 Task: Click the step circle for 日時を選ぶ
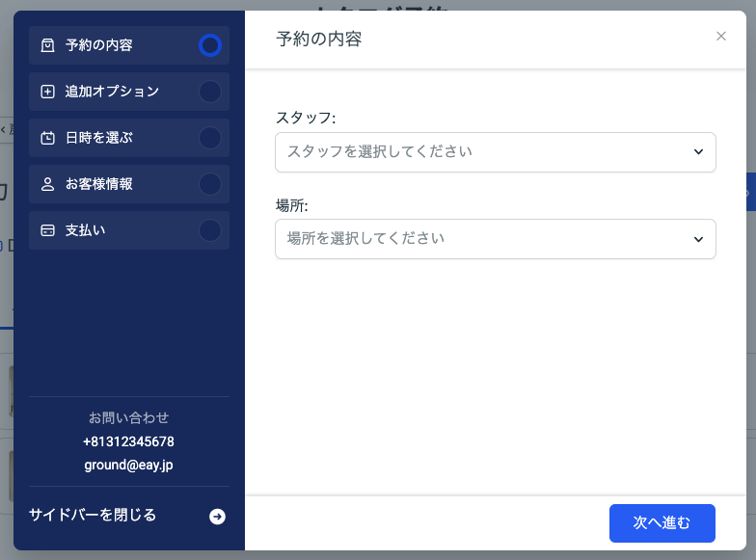click(209, 138)
